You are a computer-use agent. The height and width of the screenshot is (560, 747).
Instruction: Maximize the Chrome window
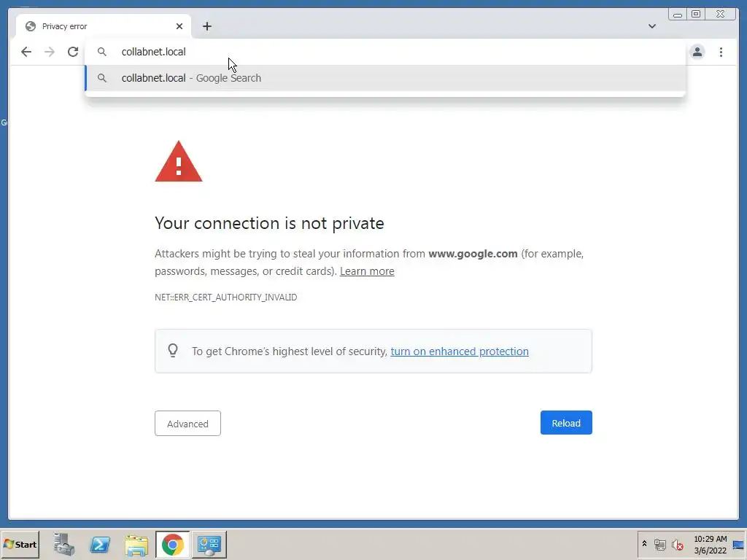695,15
